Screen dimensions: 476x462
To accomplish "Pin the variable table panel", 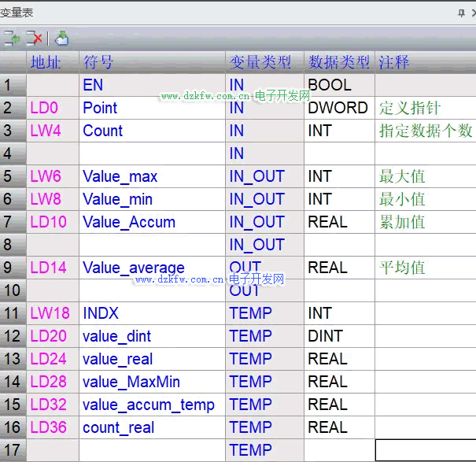I will pyautogui.click(x=461, y=13).
